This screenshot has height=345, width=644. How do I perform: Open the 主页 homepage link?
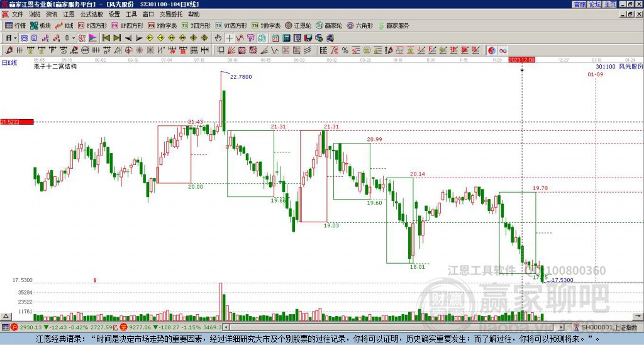pos(609,4)
